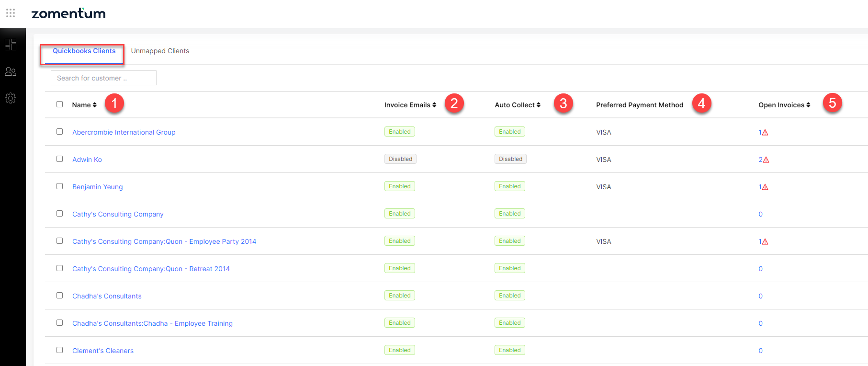This screenshot has width=868, height=366.
Task: Open Cathy's Consulting Company:Quon - Retreat 2014
Action: (151, 269)
